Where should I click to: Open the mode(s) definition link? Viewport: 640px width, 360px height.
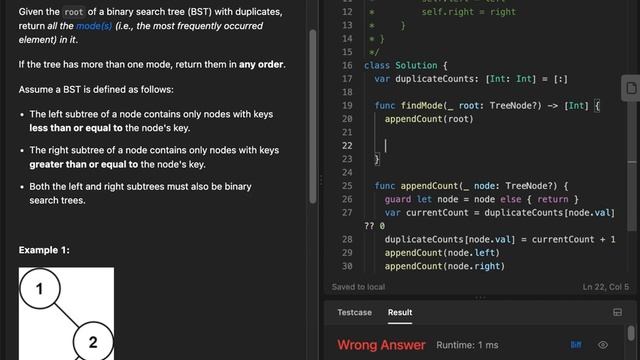coord(94,26)
